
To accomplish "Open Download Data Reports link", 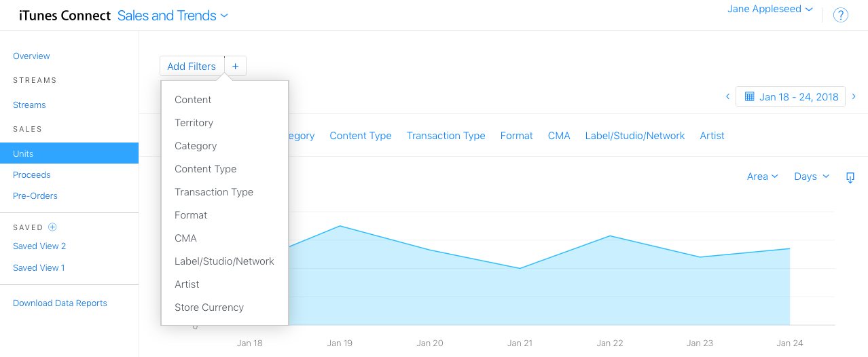I will pyautogui.click(x=60, y=303).
